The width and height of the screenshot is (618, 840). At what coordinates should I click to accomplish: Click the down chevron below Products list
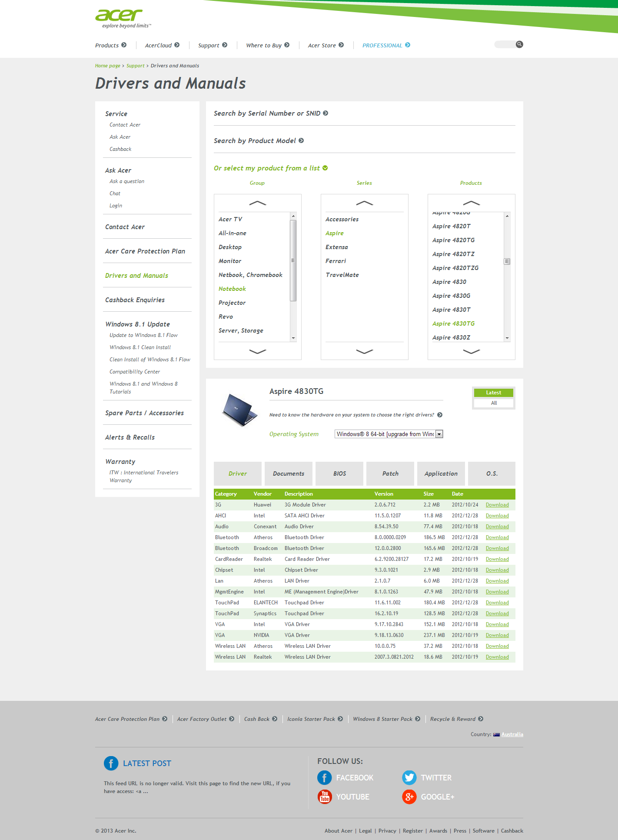[472, 351]
